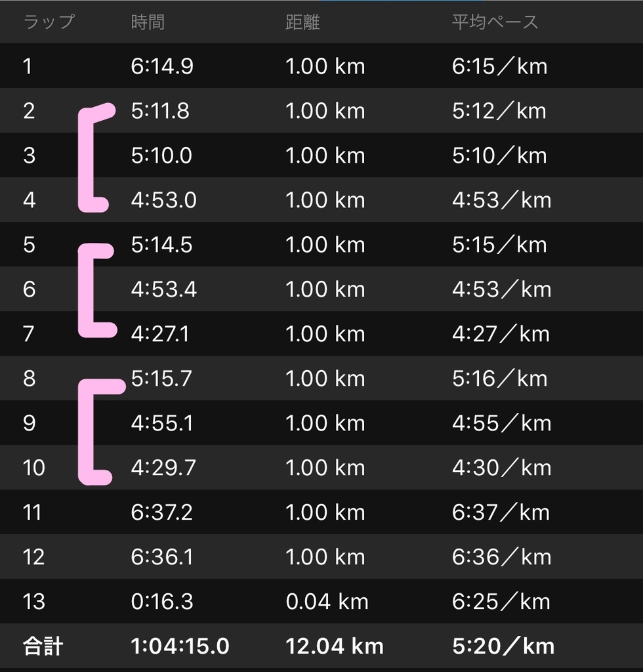
Task: Tap the 平均ペース column header
Action: click(x=495, y=22)
